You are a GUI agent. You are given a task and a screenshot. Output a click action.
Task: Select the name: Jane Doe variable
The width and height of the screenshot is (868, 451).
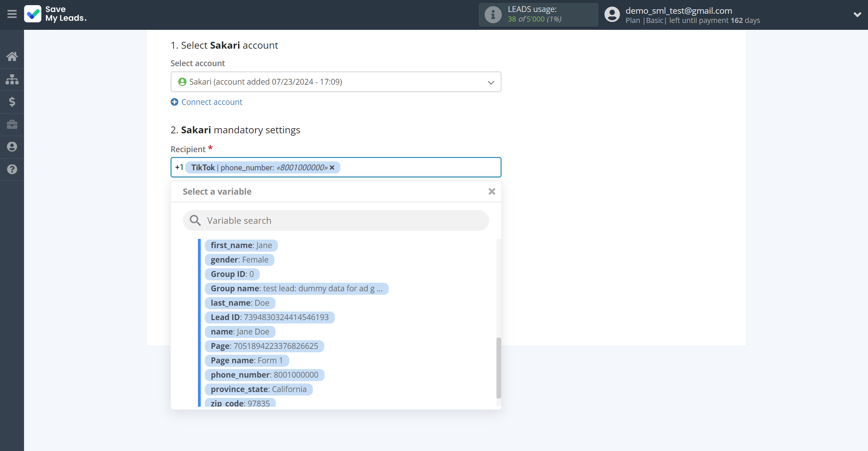point(240,332)
